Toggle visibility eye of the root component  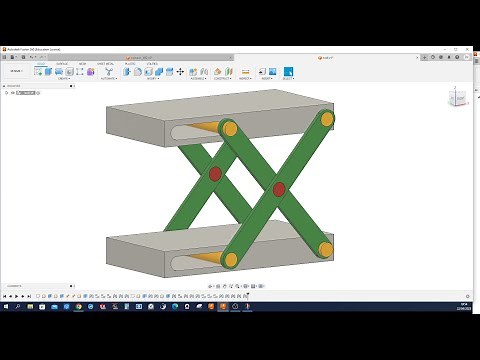tap(12, 93)
